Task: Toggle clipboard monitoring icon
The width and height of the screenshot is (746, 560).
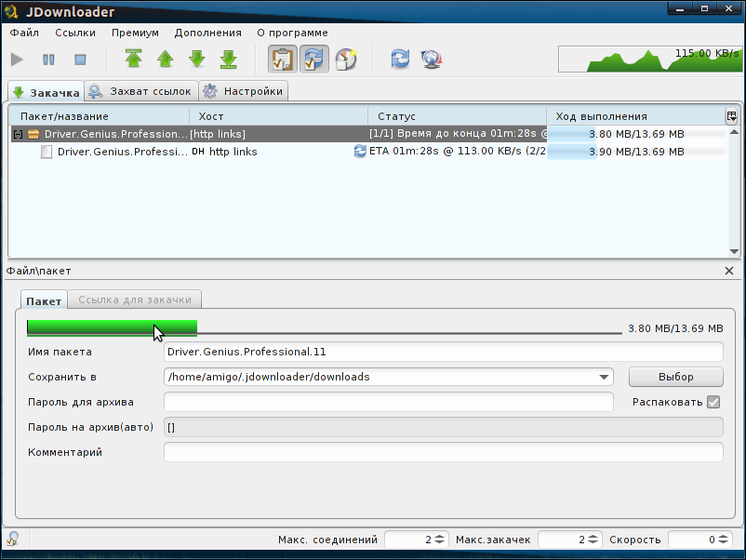Action: click(283, 59)
